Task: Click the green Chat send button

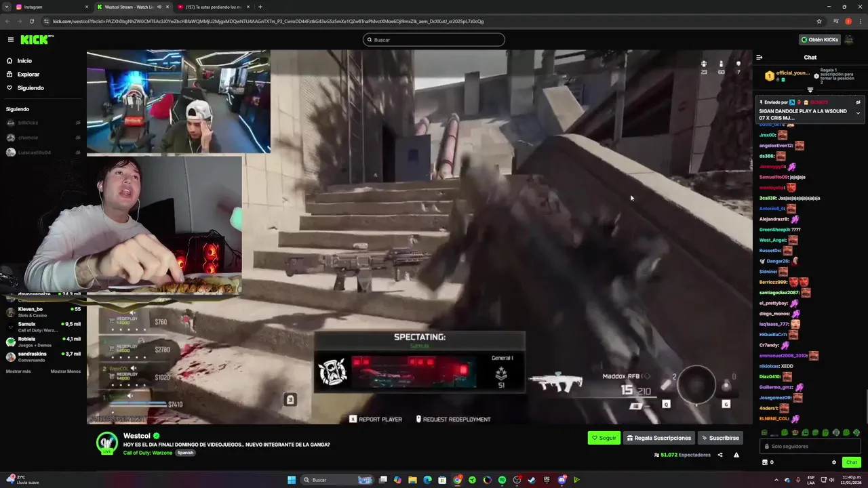Action: click(852, 462)
